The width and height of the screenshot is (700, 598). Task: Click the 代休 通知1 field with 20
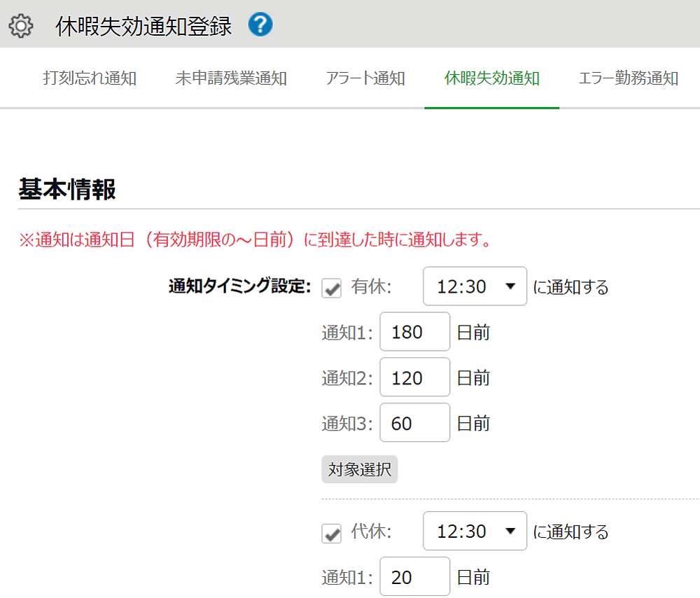pos(414,576)
